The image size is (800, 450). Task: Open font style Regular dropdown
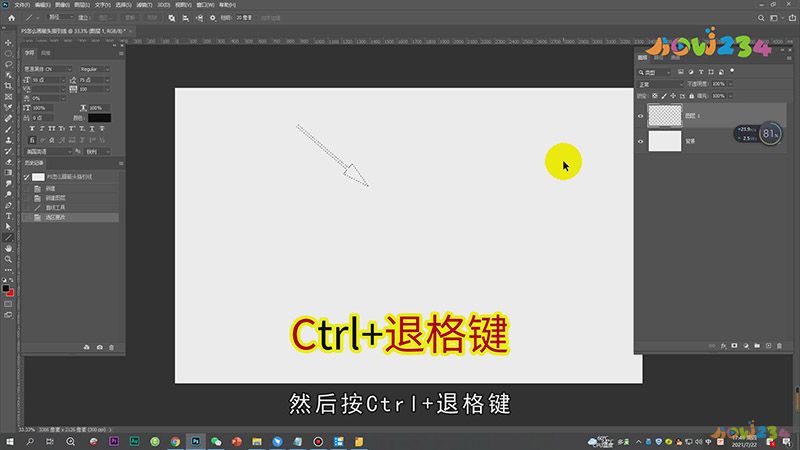94,69
